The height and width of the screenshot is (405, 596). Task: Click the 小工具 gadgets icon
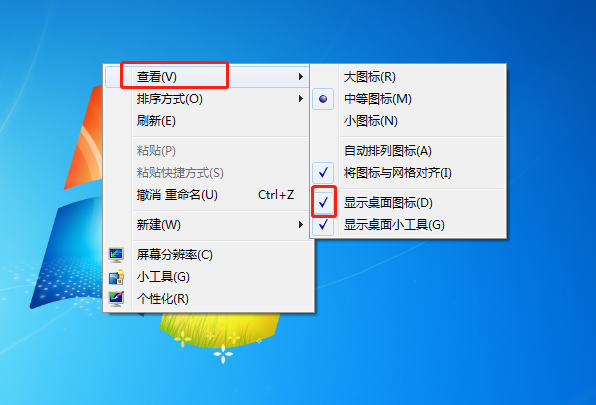coord(116,277)
